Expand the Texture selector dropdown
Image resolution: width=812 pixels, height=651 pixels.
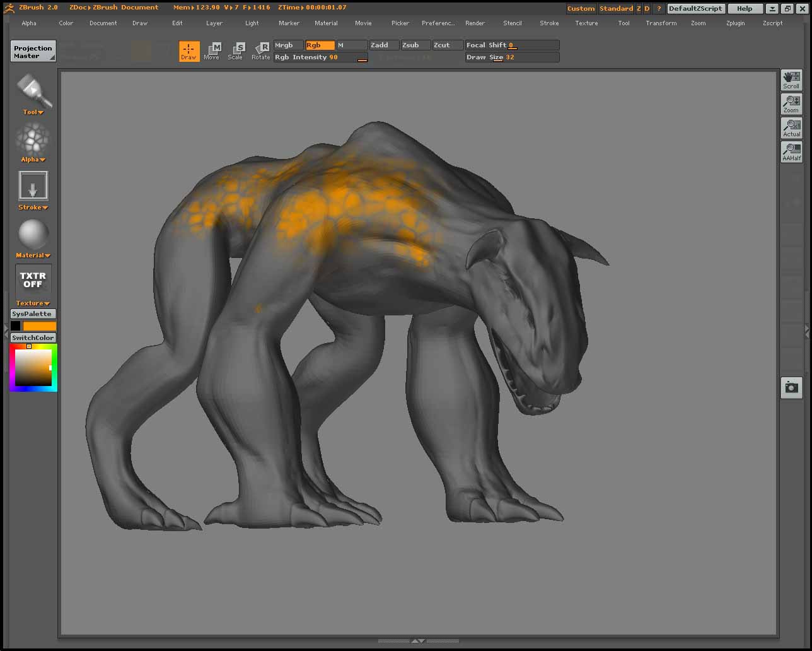pyautogui.click(x=32, y=303)
